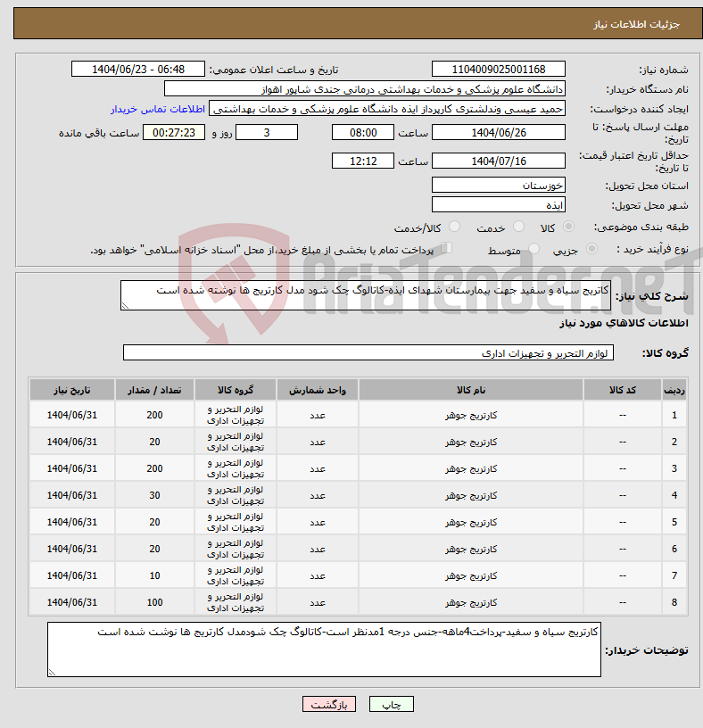Click row number 7 cell
This screenshot has width=703, height=728.
pos(674,575)
